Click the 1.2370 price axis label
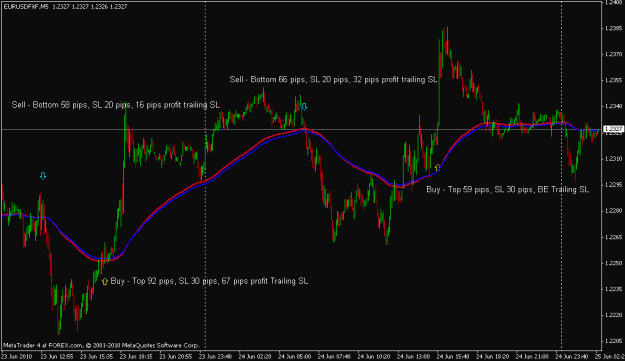Viewport: 625px width, 361px height. pyautogui.click(x=614, y=54)
